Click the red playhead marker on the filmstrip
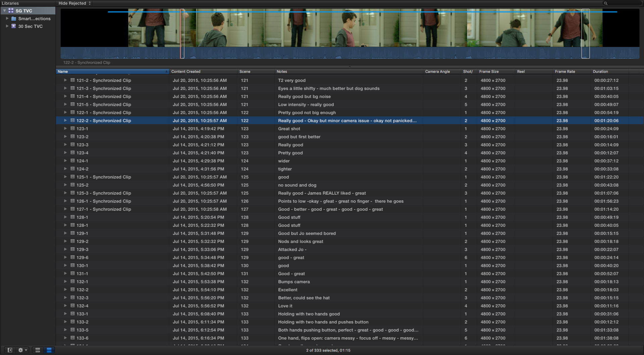 coord(181,34)
